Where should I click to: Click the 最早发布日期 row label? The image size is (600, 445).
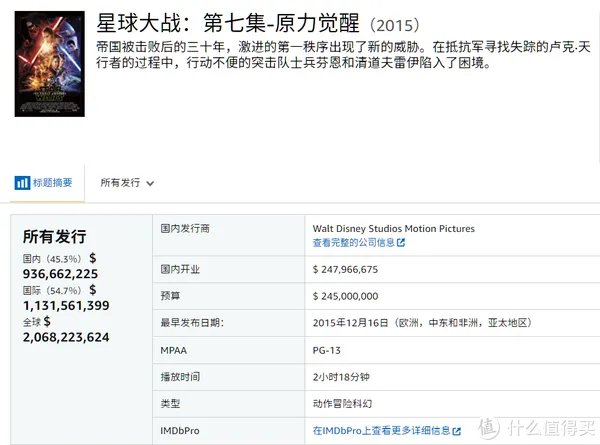(192, 323)
